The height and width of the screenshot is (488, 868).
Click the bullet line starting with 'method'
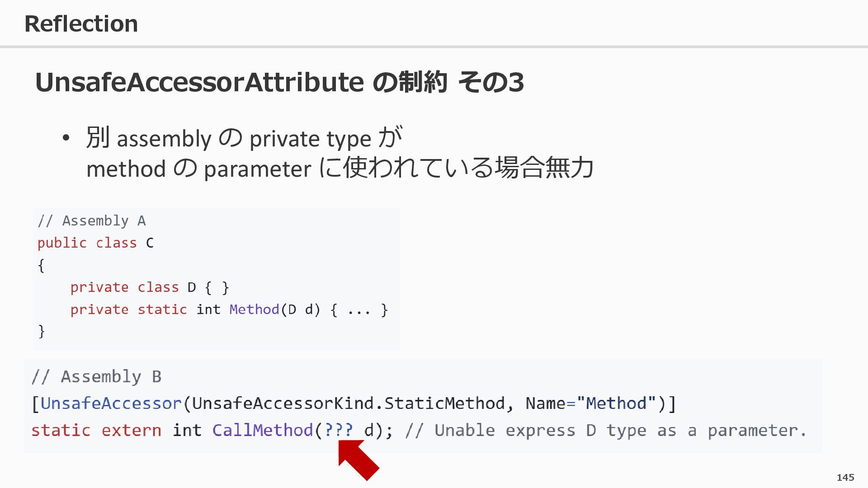(339, 169)
